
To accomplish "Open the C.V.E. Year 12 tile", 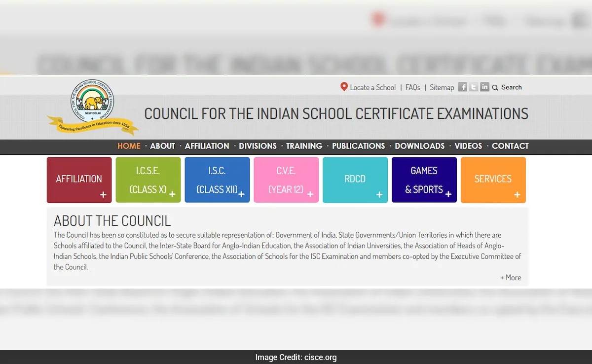I will [x=286, y=180].
